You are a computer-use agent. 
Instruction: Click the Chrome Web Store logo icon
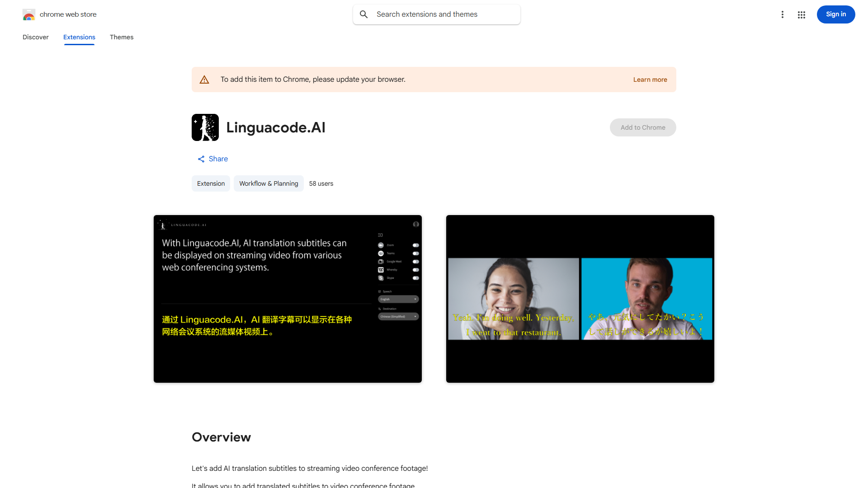[29, 14]
